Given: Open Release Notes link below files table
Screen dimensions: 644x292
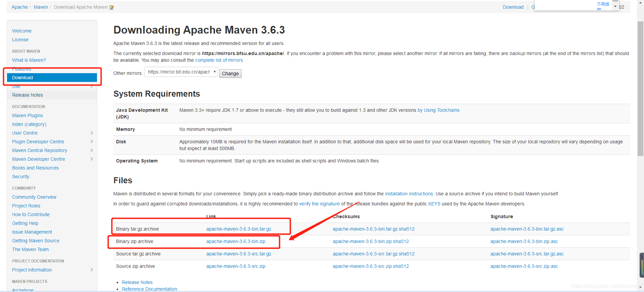Looking at the screenshot, I should click(x=137, y=282).
